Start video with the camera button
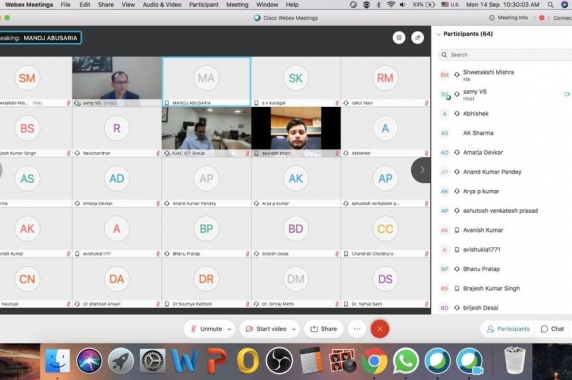Screen dimensions: 572x380 click(x=266, y=329)
